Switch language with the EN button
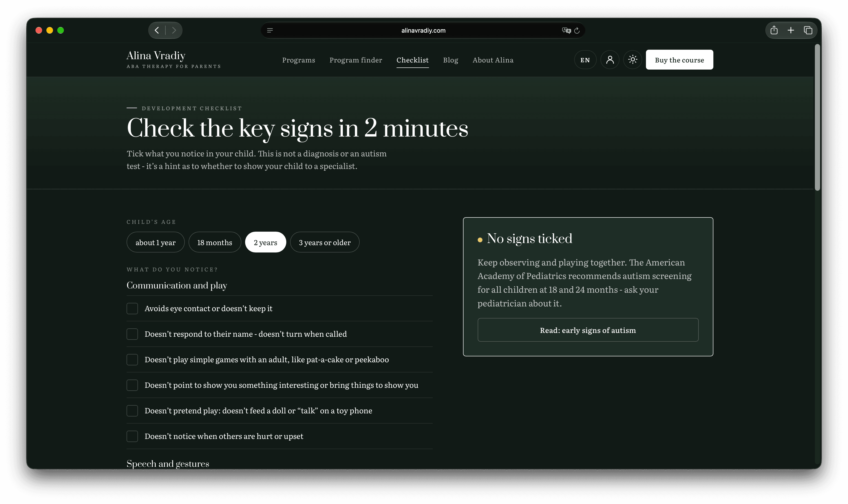This screenshot has width=848, height=504. coord(585,60)
